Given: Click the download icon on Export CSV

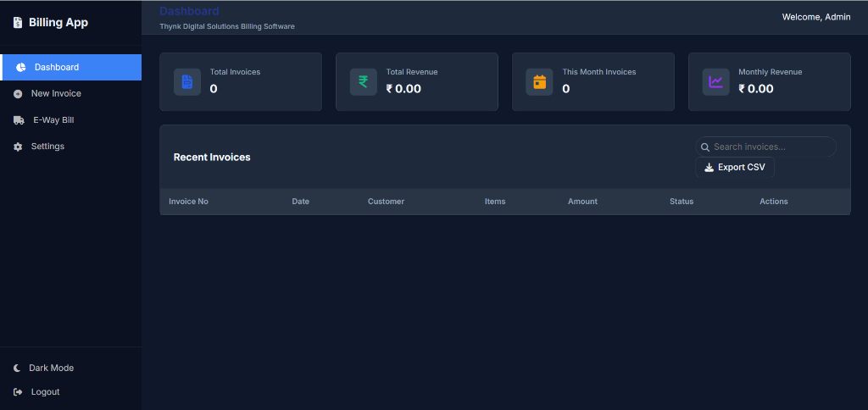Looking at the screenshot, I should [x=709, y=168].
